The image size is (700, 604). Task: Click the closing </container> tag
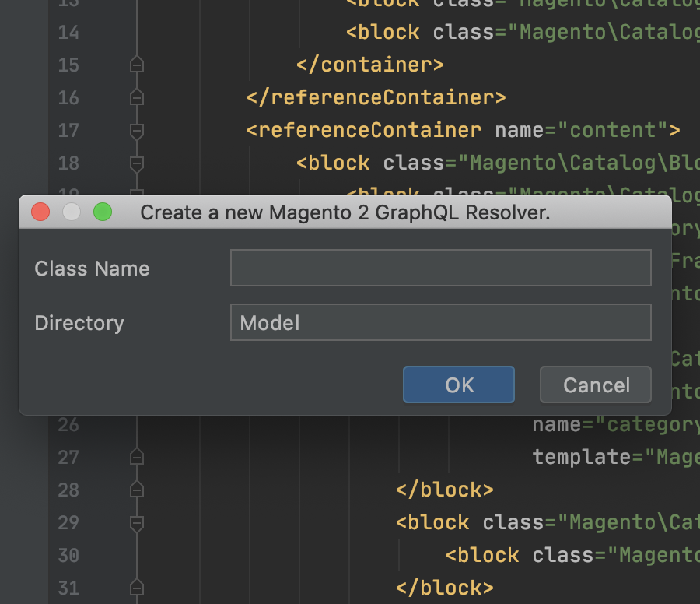(370, 65)
